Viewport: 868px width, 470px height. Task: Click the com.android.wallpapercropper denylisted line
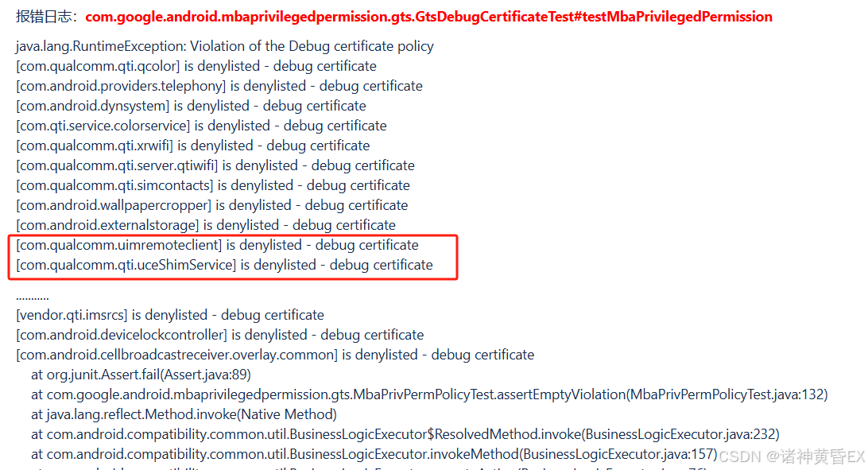(212, 206)
